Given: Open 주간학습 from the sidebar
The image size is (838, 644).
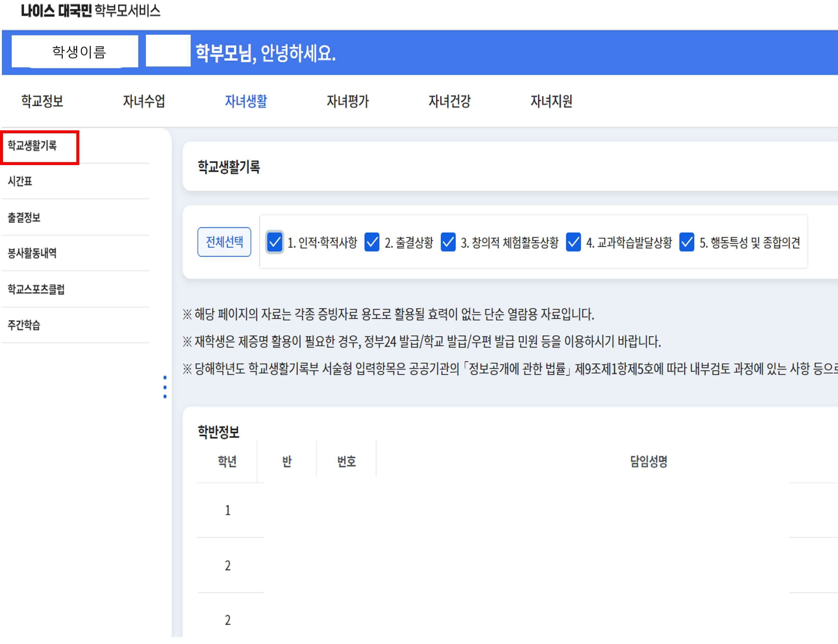Looking at the screenshot, I should tap(24, 325).
